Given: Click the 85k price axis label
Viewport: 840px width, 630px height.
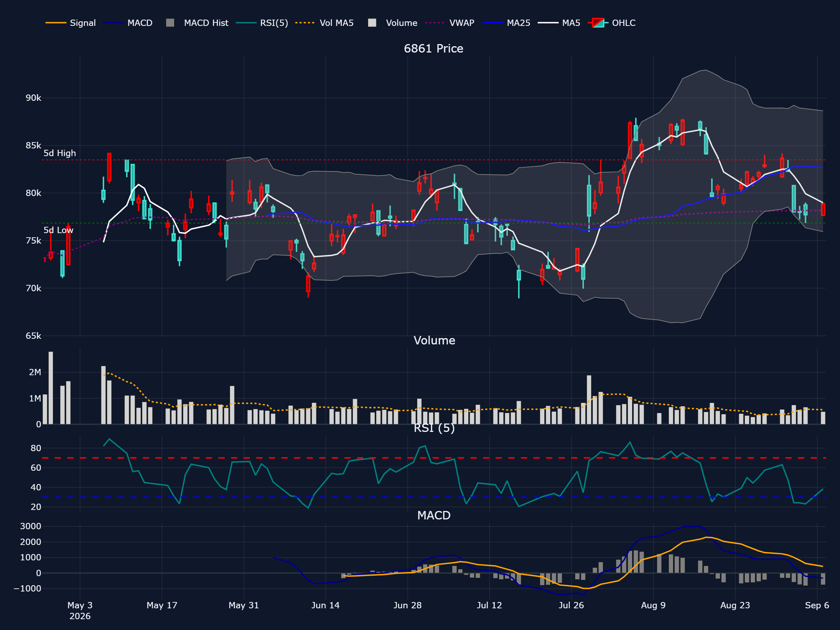Looking at the screenshot, I should click(x=33, y=146).
